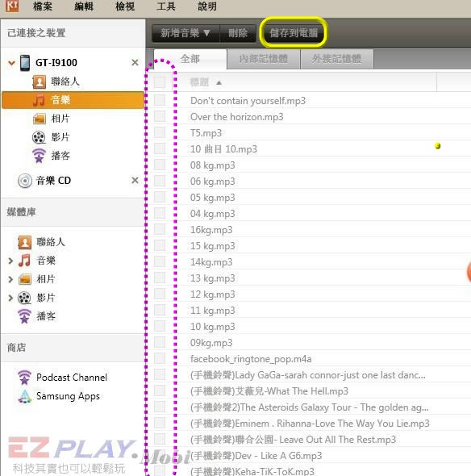Select the Leave Out All The Rest.mp3 row
Viewport: 471px width, 476px height.
click(309, 439)
